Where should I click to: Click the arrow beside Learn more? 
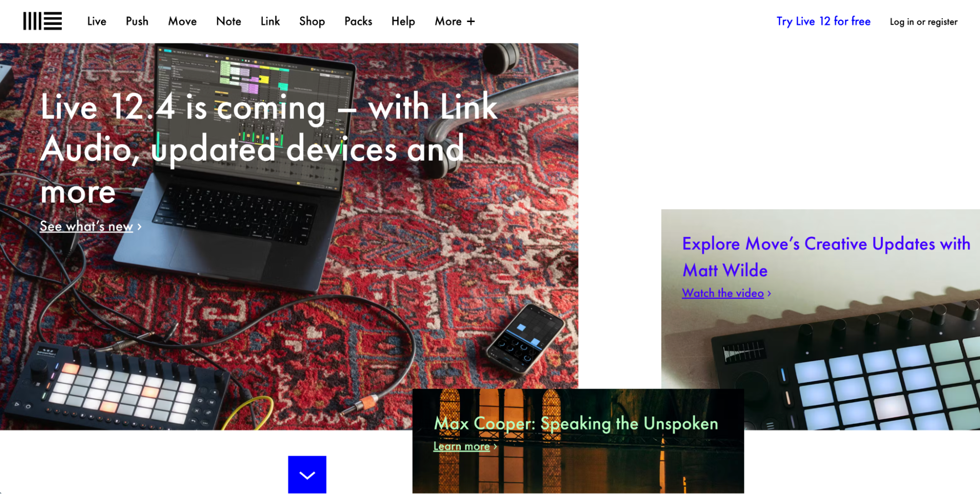tap(495, 446)
